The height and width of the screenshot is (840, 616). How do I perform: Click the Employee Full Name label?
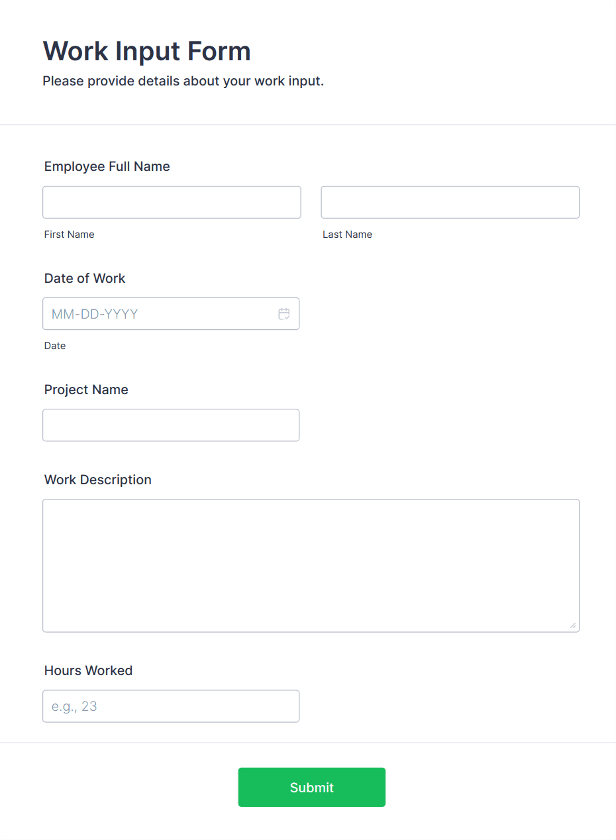107,166
